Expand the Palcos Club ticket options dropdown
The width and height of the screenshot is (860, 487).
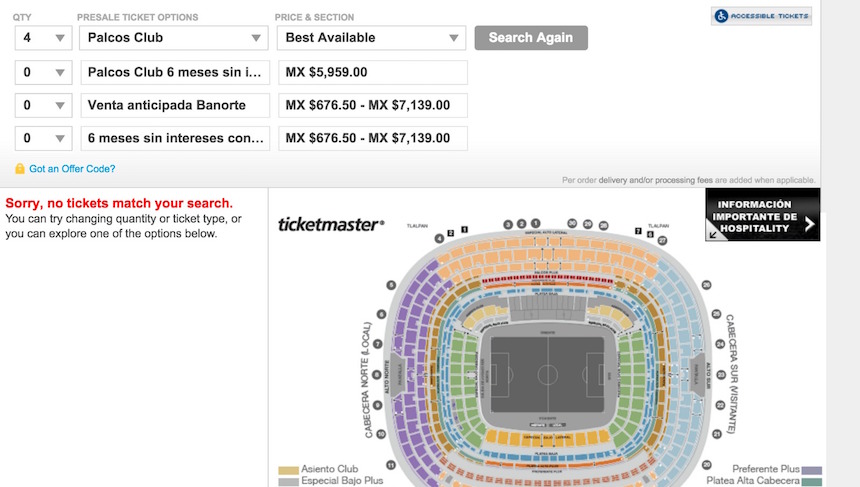172,38
